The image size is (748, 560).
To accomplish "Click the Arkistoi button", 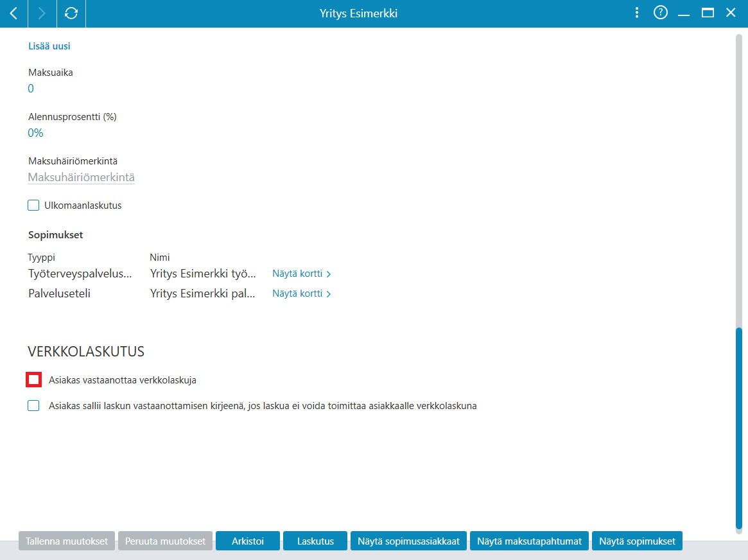I will click(248, 541).
